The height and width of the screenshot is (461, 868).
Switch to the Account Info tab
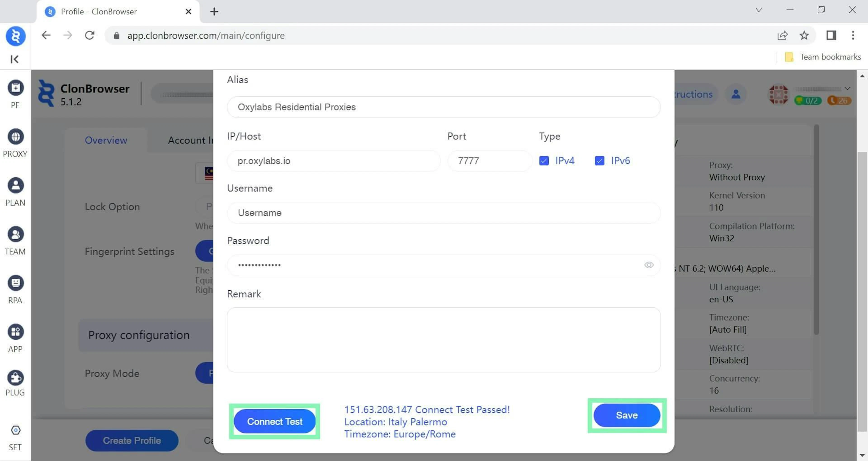pyautogui.click(x=191, y=140)
